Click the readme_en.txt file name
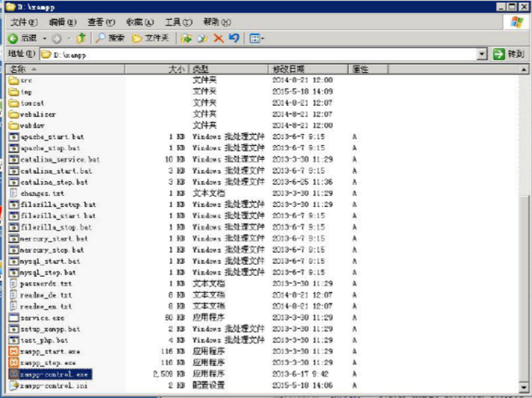This screenshot has width=532, height=398. (x=46, y=307)
